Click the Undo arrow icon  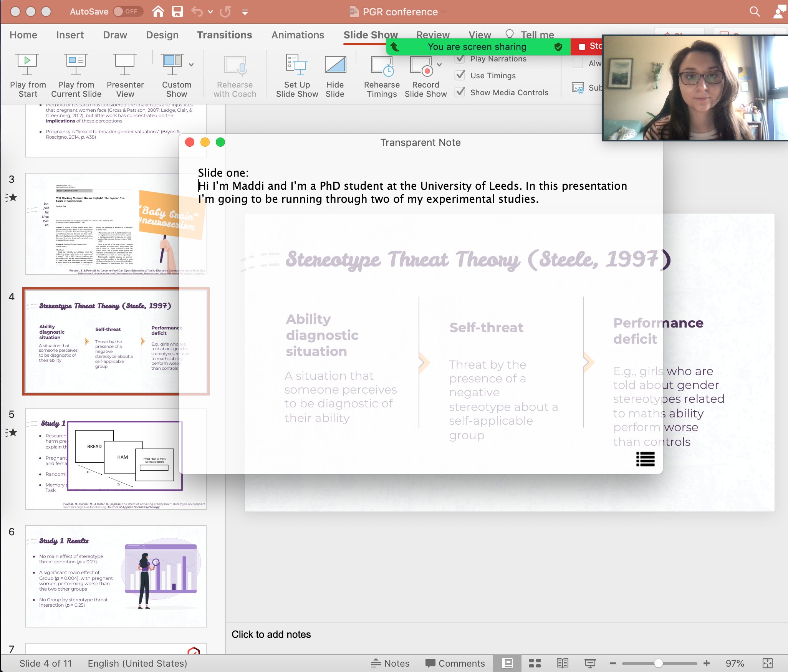coord(197,12)
